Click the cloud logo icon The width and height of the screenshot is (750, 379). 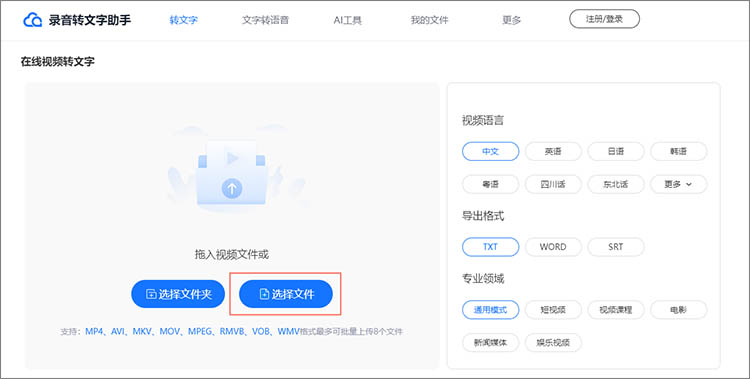click(x=33, y=20)
